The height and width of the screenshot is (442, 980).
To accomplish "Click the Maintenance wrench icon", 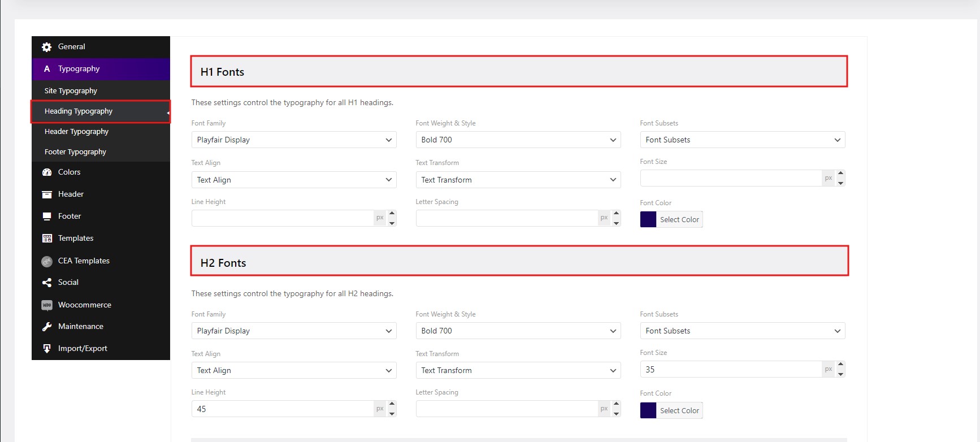I will [x=47, y=327].
